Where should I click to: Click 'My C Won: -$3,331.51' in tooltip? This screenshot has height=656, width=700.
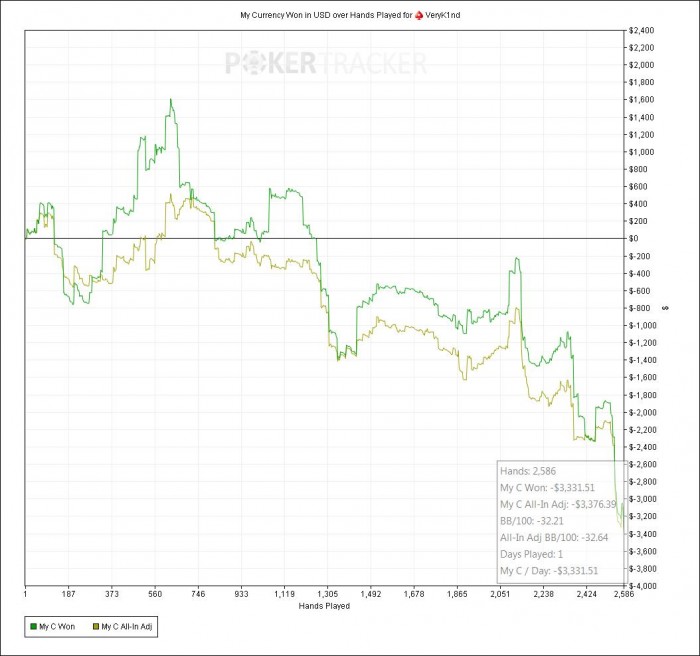pyautogui.click(x=547, y=488)
